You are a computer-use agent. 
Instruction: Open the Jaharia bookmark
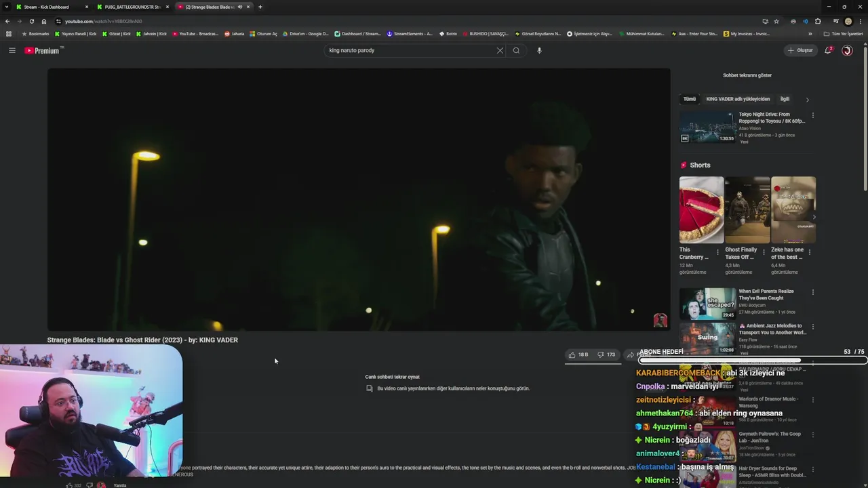[234, 34]
